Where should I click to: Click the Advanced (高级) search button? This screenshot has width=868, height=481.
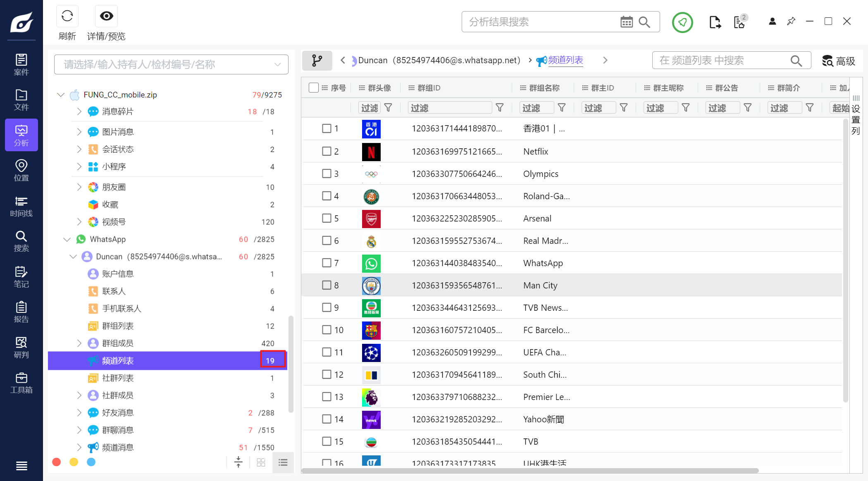tap(838, 61)
